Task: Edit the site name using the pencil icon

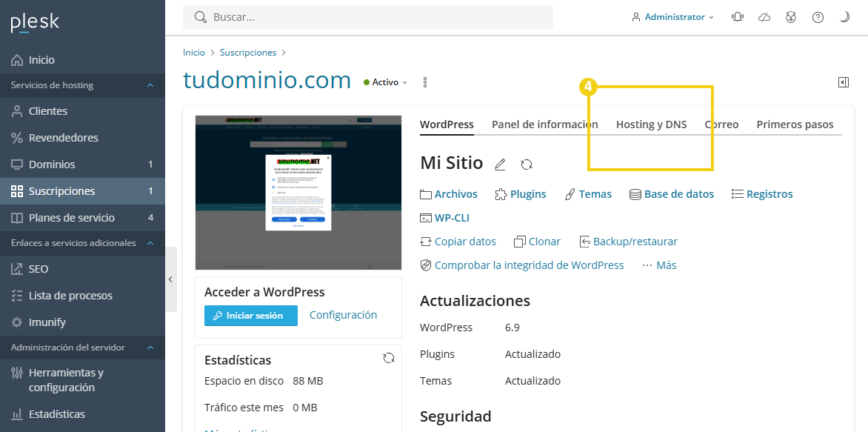Action: tap(499, 164)
